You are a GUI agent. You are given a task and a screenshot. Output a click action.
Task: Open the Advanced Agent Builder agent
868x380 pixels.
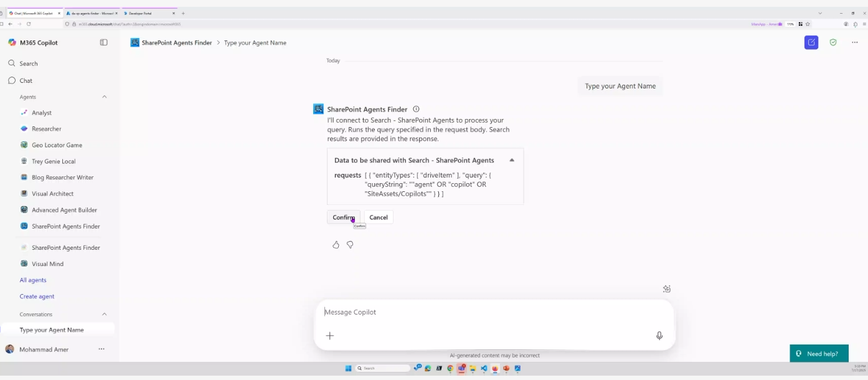pyautogui.click(x=60, y=210)
